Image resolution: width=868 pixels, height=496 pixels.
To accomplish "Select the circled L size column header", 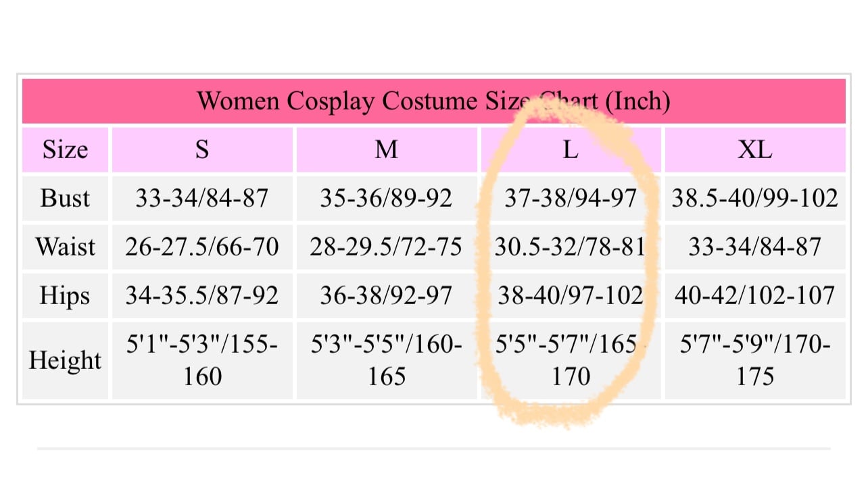I will (571, 149).
